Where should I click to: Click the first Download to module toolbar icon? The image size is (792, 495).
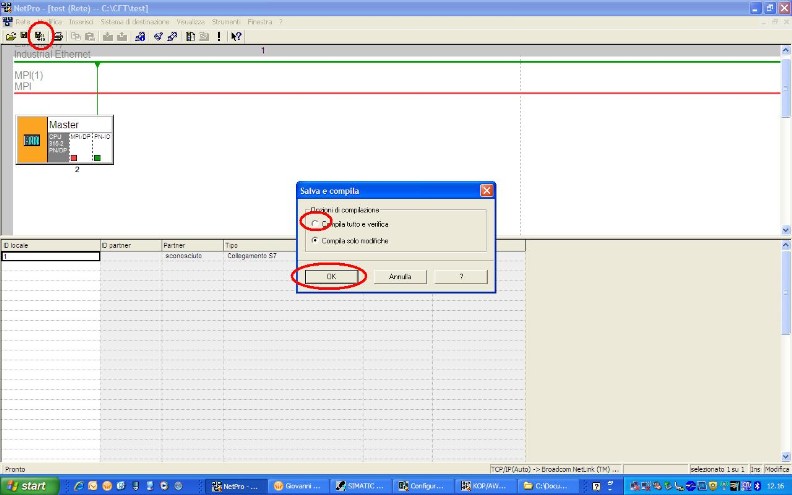108,36
